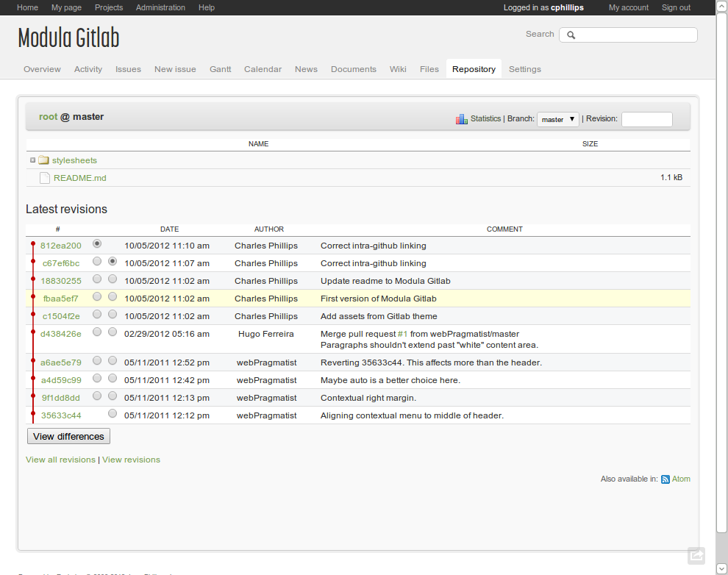Select second radio for revision c1504f2e
This screenshot has height=575, width=728.
click(x=113, y=314)
